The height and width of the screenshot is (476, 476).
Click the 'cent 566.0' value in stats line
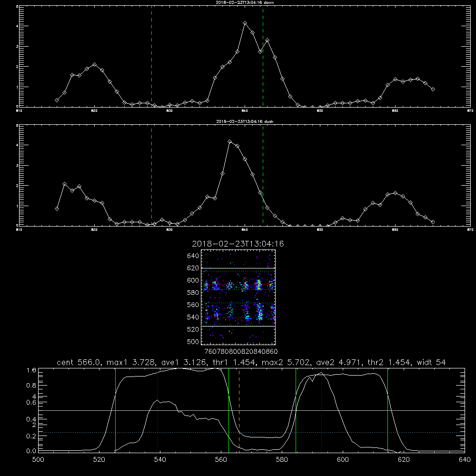coord(79,362)
